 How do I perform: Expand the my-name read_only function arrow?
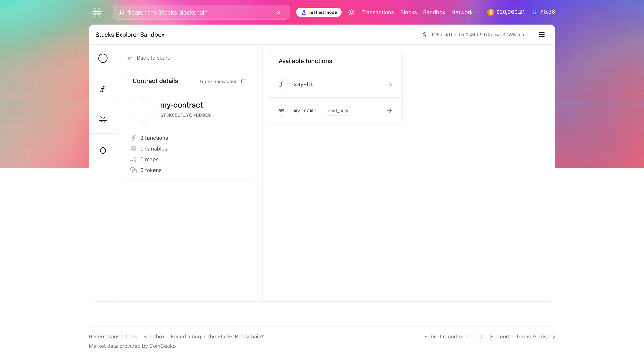(389, 111)
